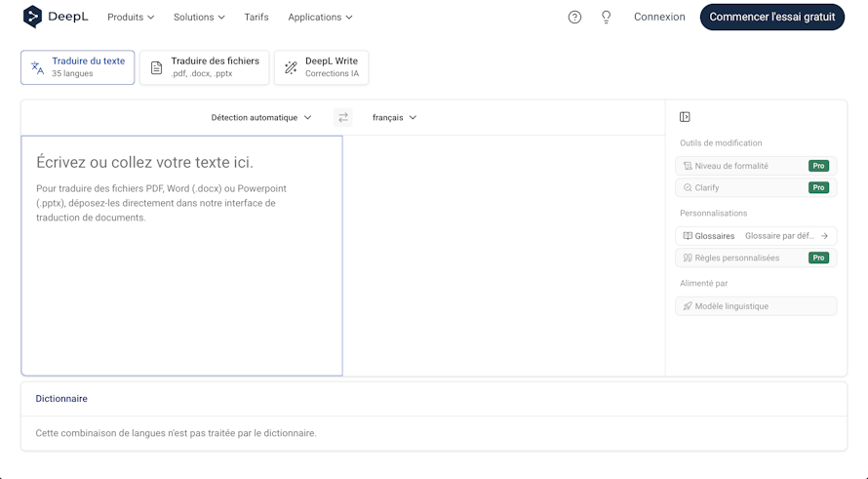The image size is (868, 479).
Task: Open Produits dropdown menu
Action: coord(131,18)
